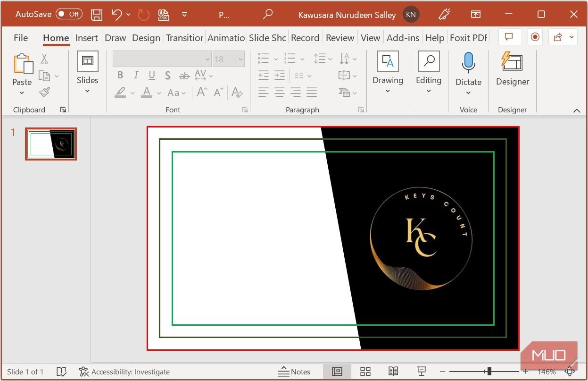
Task: Click the Undo arrow icon
Action: tap(116, 15)
